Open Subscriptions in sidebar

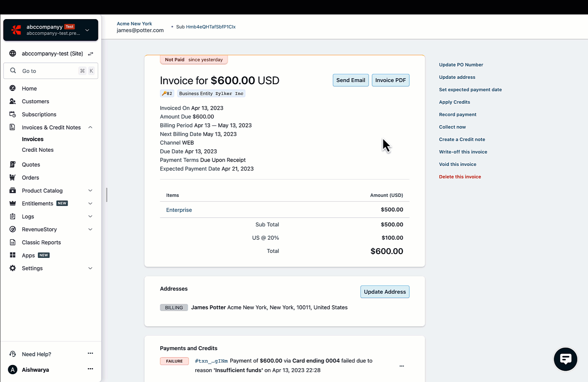(x=39, y=115)
